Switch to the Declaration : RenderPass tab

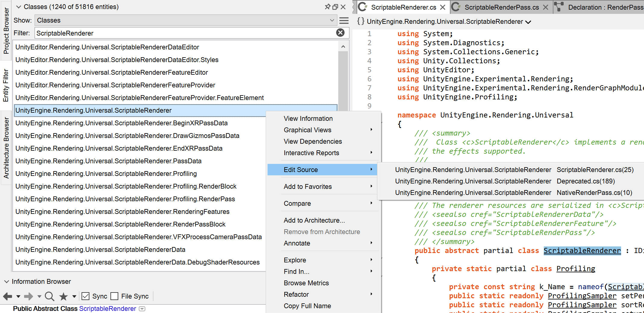[x=599, y=7]
